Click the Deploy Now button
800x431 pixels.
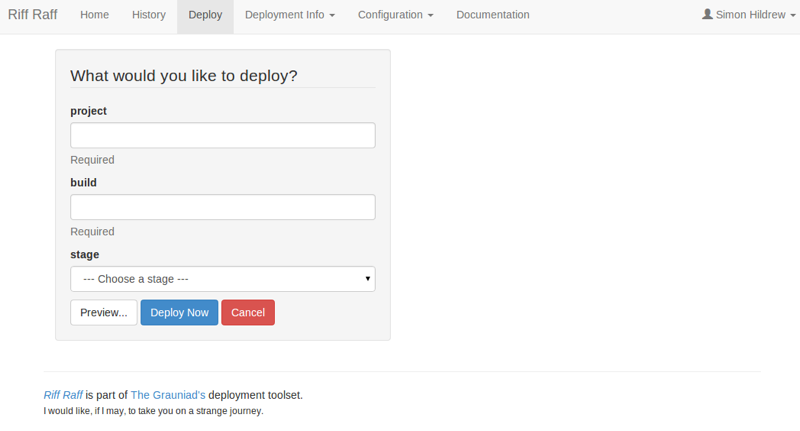[x=179, y=312]
